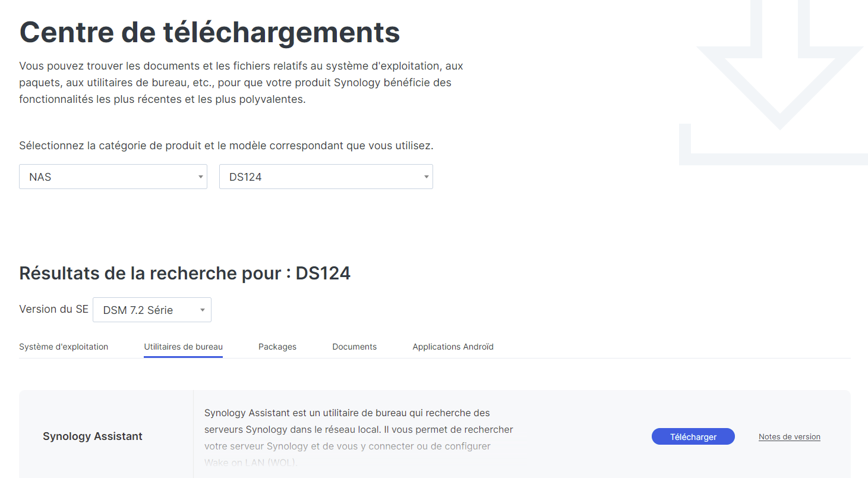This screenshot has width=868, height=478.
Task: Open the Packages tab
Action: pyautogui.click(x=277, y=347)
